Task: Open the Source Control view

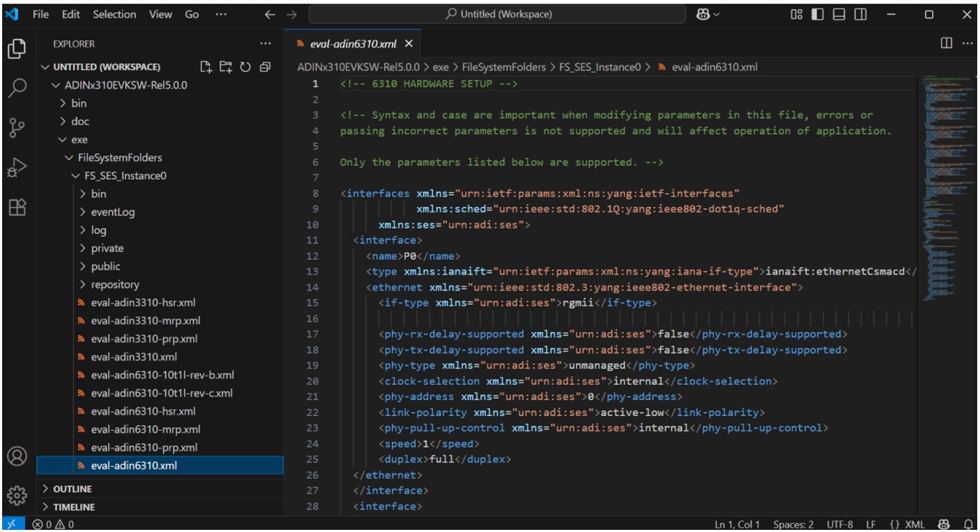Action: 17,128
